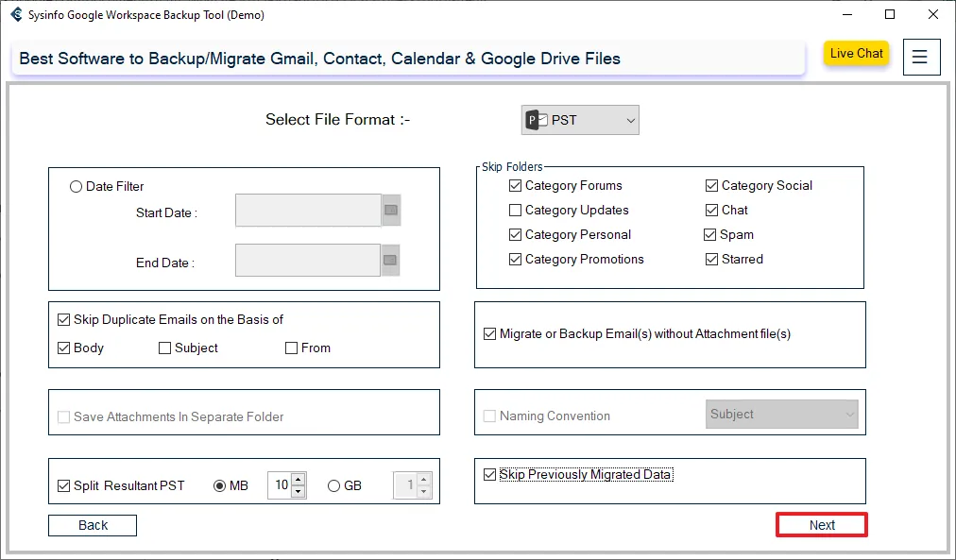
Task: Enable the Date Filter radio button
Action: (x=77, y=187)
